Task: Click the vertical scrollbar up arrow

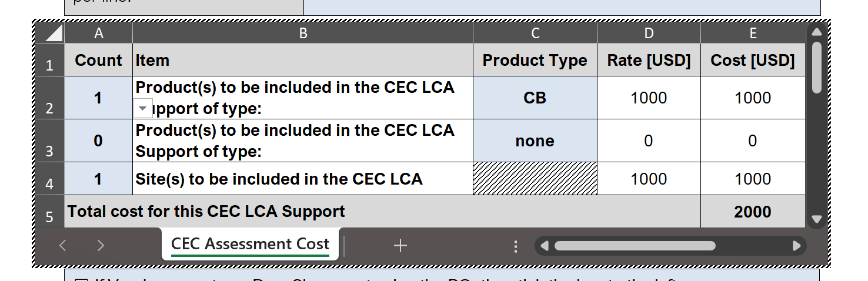Action: click(816, 33)
